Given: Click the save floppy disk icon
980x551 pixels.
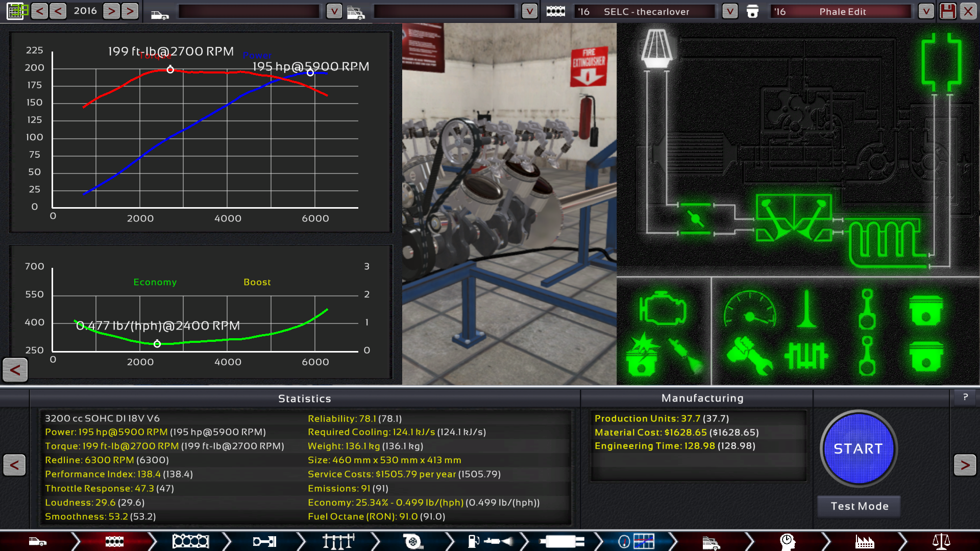Looking at the screenshot, I should tap(947, 11).
